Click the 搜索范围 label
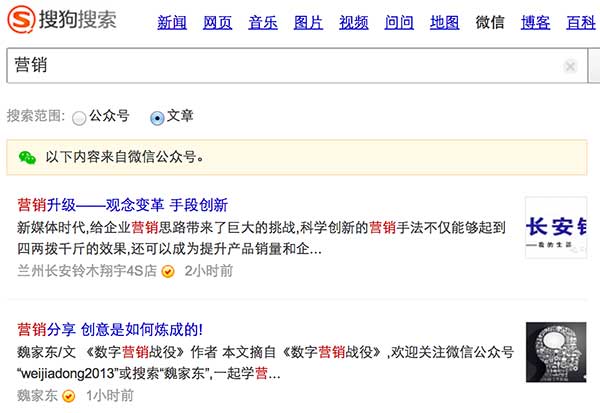 pos(36,116)
